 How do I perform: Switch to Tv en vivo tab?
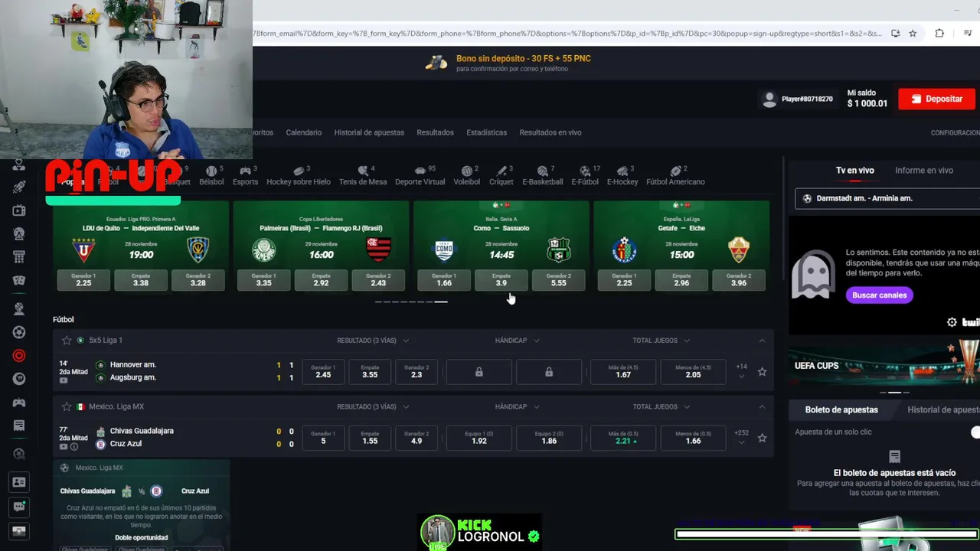coord(854,171)
